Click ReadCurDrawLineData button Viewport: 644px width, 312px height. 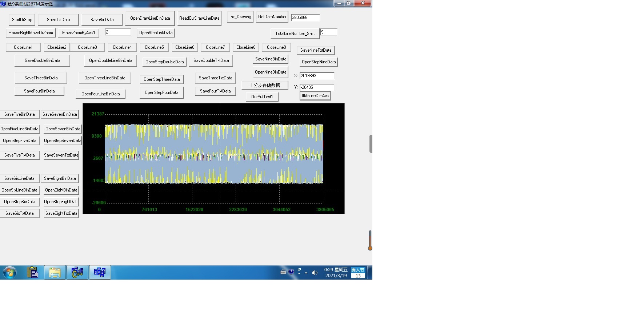click(x=199, y=18)
